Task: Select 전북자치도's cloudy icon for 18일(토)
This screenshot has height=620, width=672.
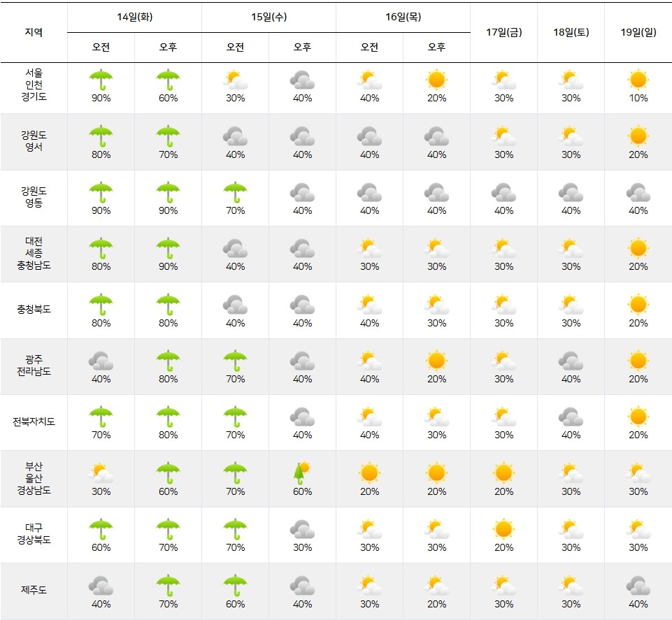Action: (x=571, y=417)
